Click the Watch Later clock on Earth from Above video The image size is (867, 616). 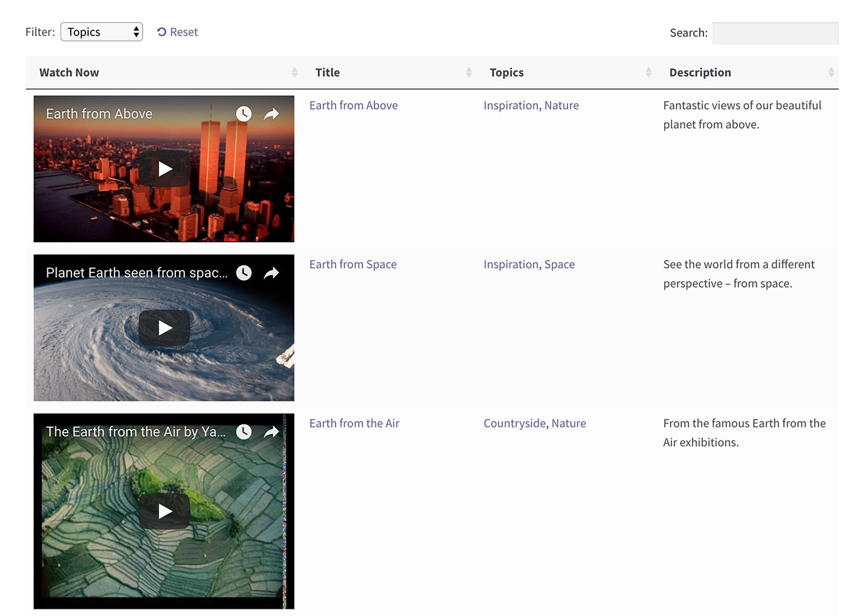point(244,113)
